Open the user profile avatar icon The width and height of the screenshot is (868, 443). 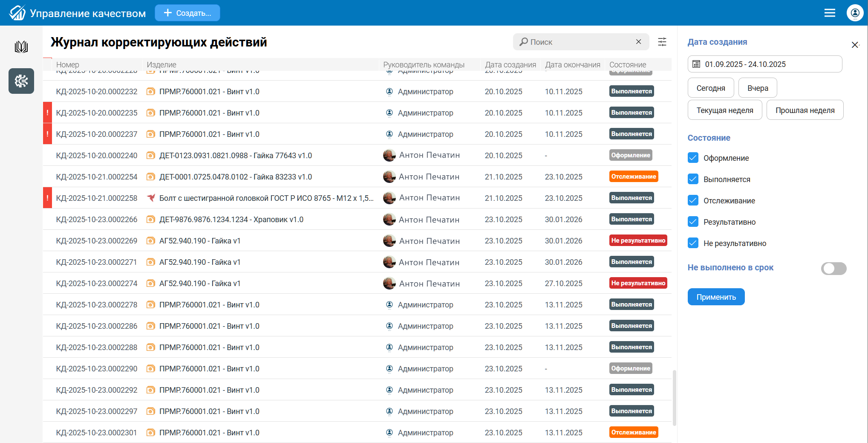(854, 13)
